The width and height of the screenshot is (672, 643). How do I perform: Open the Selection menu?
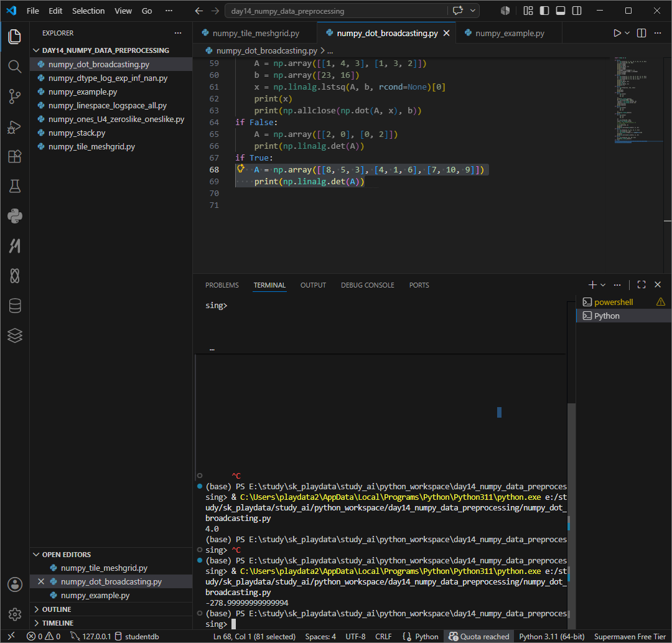click(88, 11)
